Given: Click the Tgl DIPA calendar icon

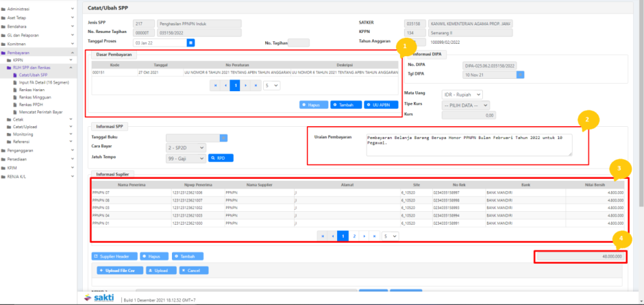Looking at the screenshot, I should (520, 75).
